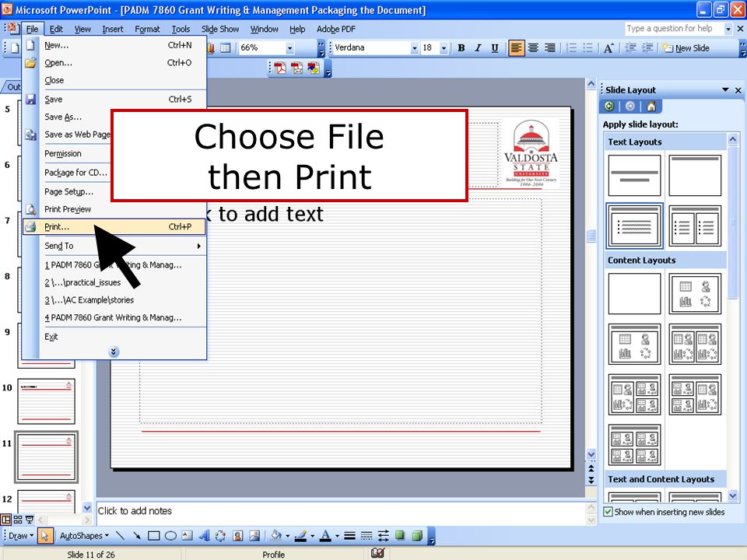Open the Insert menu
Screen dimensions: 747x560
[x=112, y=29]
